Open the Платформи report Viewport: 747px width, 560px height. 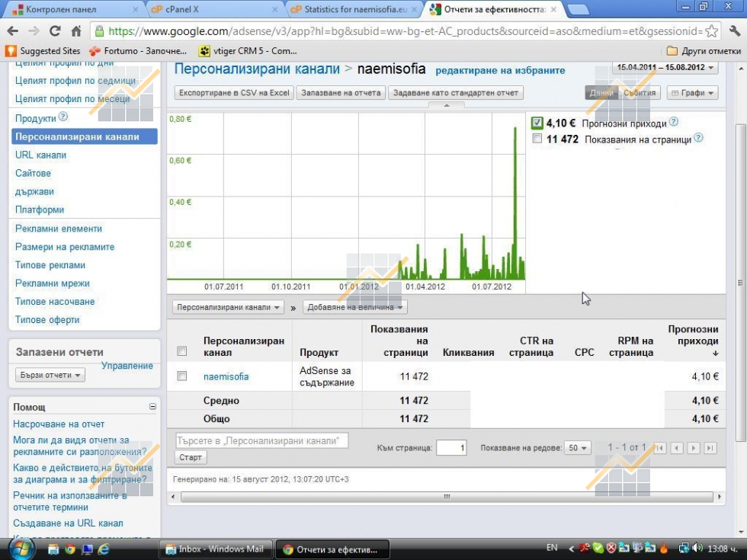[x=40, y=210]
